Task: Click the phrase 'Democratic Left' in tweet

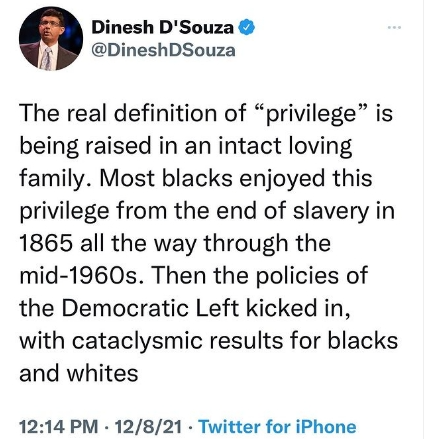Action: tap(150, 308)
